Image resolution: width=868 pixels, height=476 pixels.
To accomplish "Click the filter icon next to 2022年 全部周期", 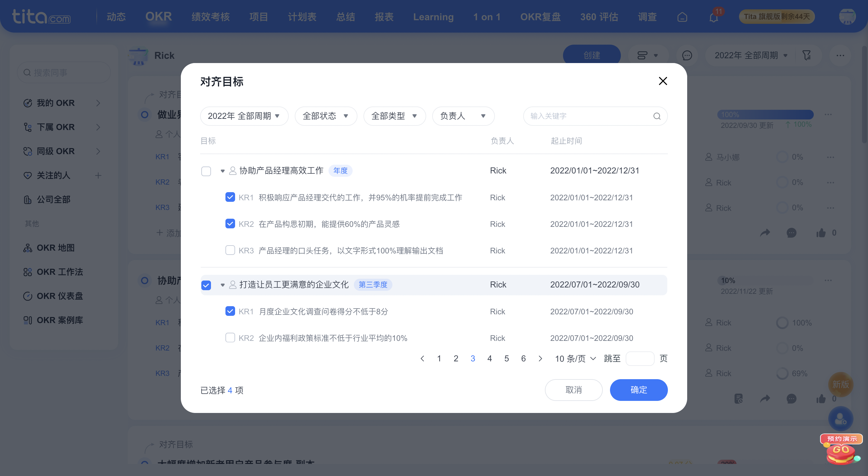I will pyautogui.click(x=806, y=55).
